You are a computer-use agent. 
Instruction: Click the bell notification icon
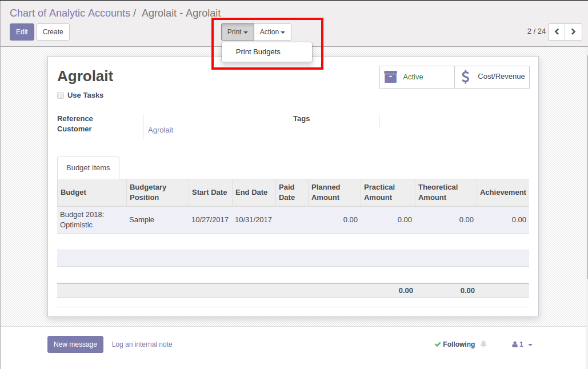[x=483, y=344]
